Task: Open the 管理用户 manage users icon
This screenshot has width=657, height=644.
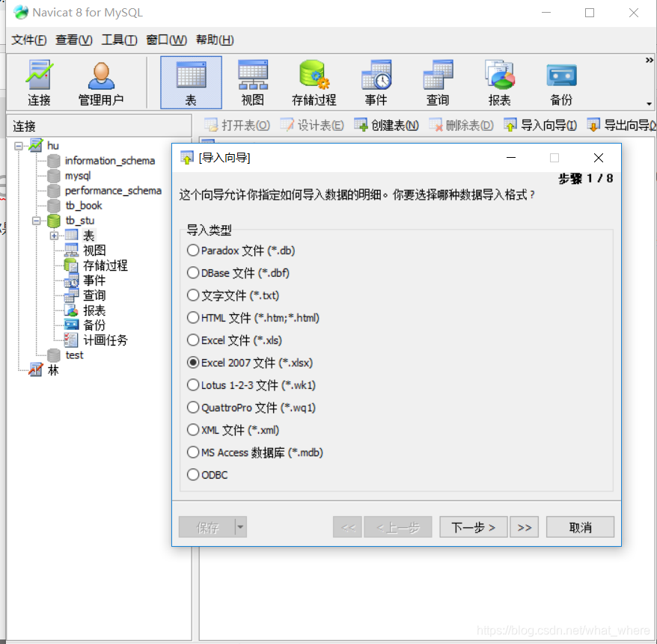Action: 101,83
